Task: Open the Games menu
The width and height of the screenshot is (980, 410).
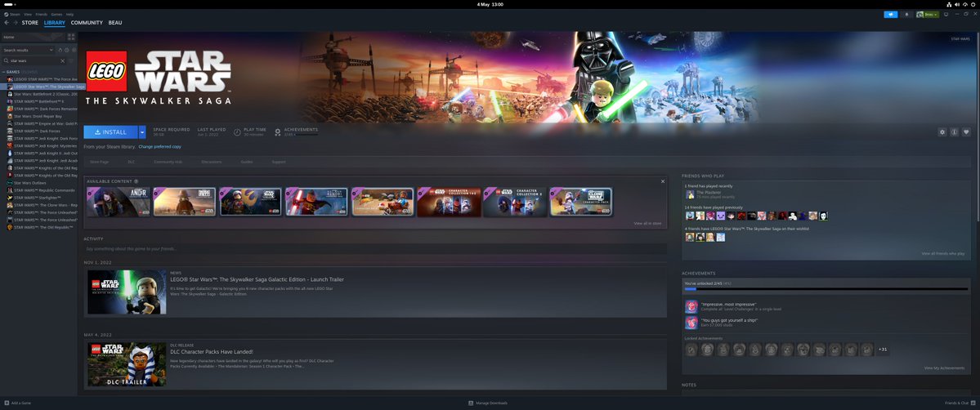Action: click(x=56, y=14)
